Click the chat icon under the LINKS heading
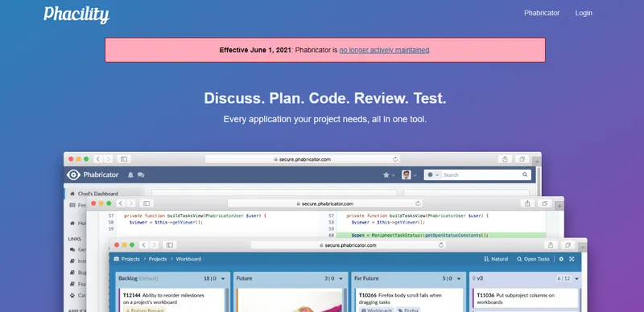Image resolution: width=644 pixels, height=312 pixels. [72, 249]
